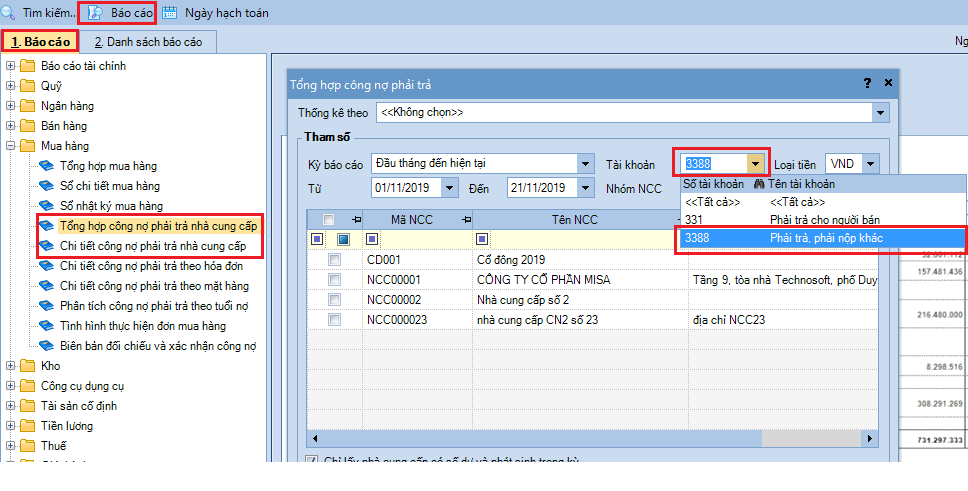Screen dimensions: 968x491
Task: Open the Loại tiền VND dropdown
Action: (870, 164)
